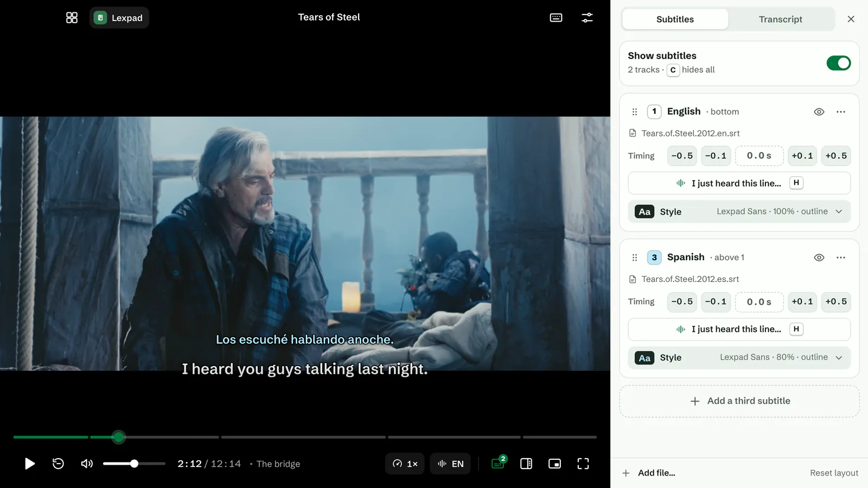Toggle the Show subtitles switch

coord(839,63)
